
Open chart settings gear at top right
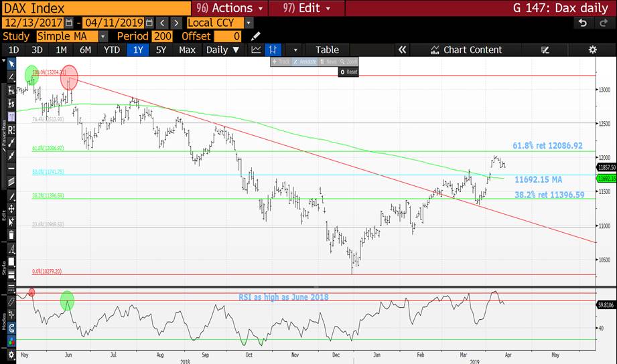(593, 50)
